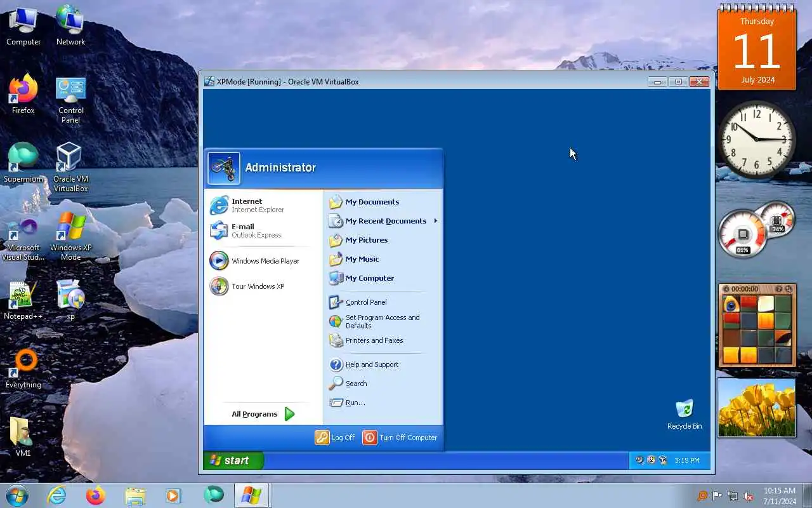The width and height of the screenshot is (812, 508).
Task: Click the Everything search tray icon
Action: point(702,496)
